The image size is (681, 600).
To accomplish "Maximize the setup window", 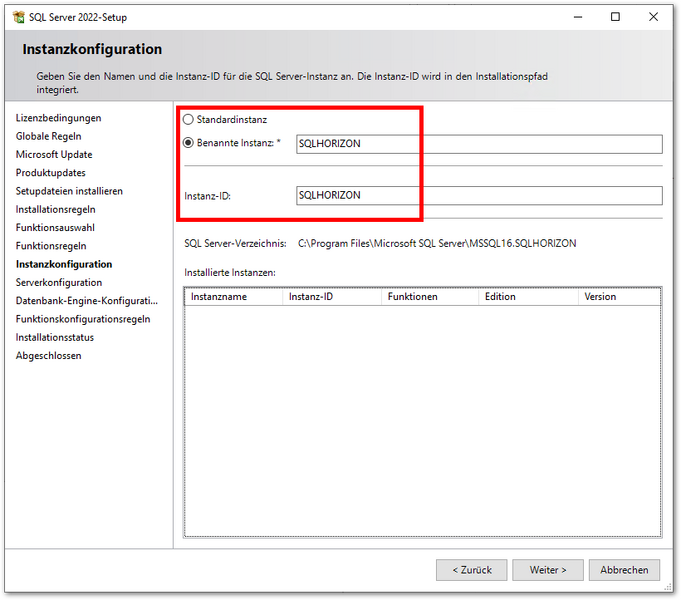I will click(615, 17).
